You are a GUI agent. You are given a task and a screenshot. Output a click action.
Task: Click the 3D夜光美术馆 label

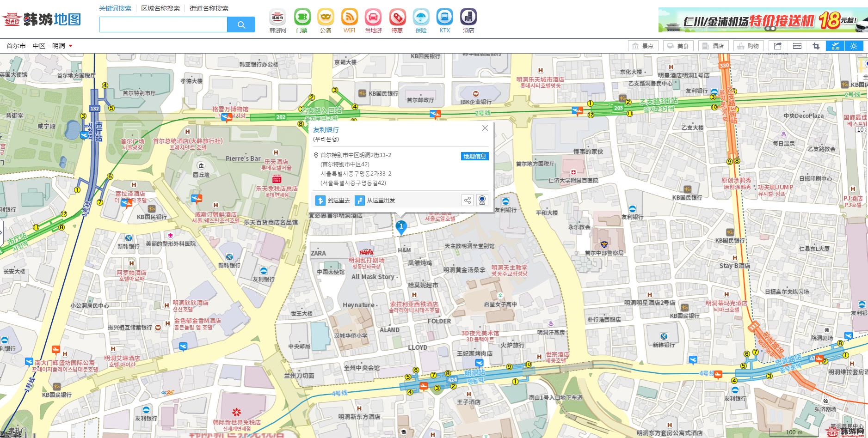point(480,333)
